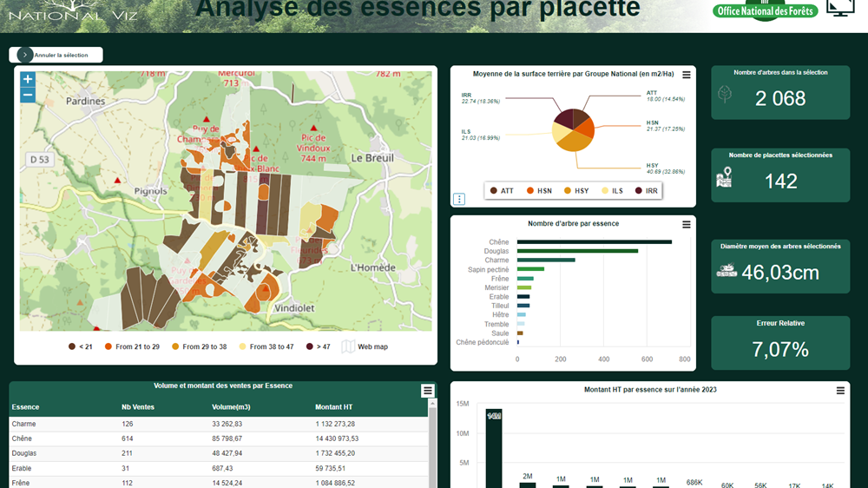Screen dimensions: 868x488
Task: Zoom in on the map
Action: click(x=28, y=79)
